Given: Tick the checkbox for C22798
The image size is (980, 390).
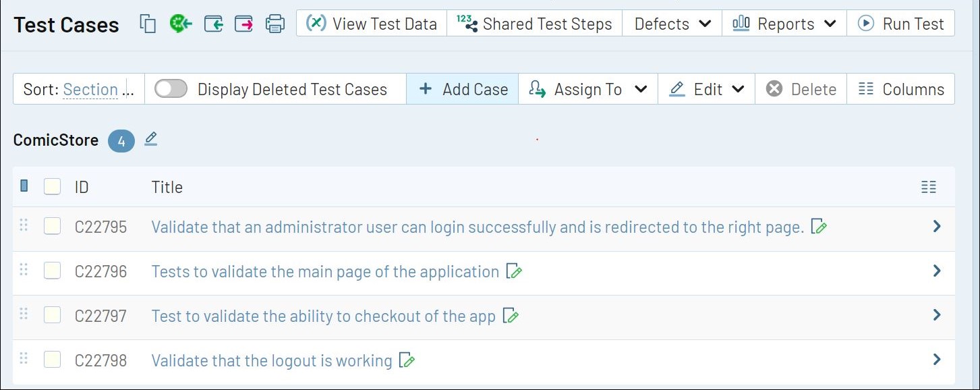Looking at the screenshot, I should (52, 360).
